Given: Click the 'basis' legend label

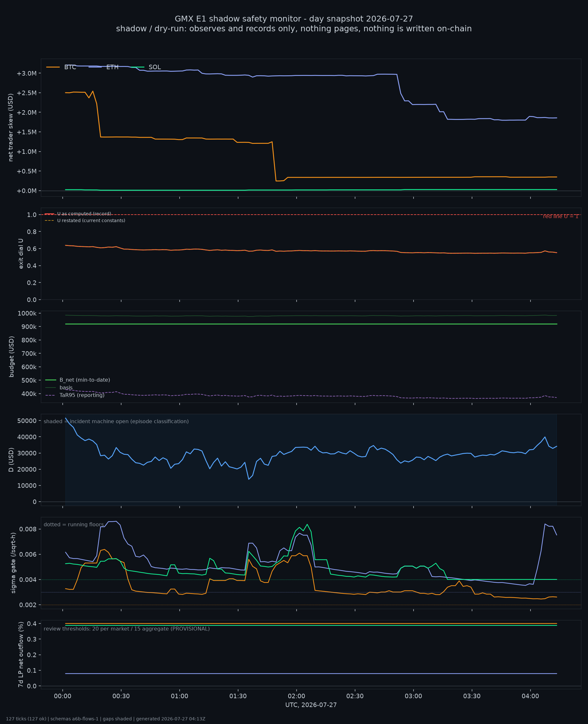Looking at the screenshot, I should tap(66, 388).
